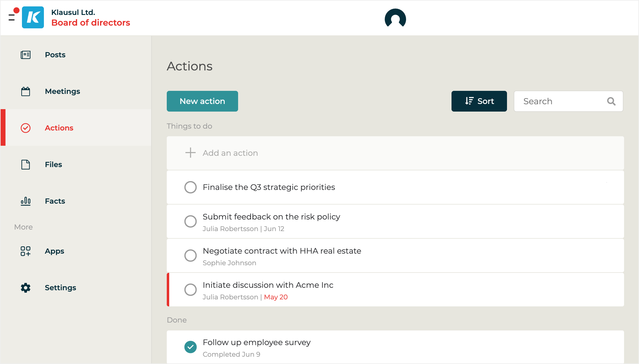The image size is (639, 364).
Task: Click the Posts newspaper icon
Action: coord(26,55)
